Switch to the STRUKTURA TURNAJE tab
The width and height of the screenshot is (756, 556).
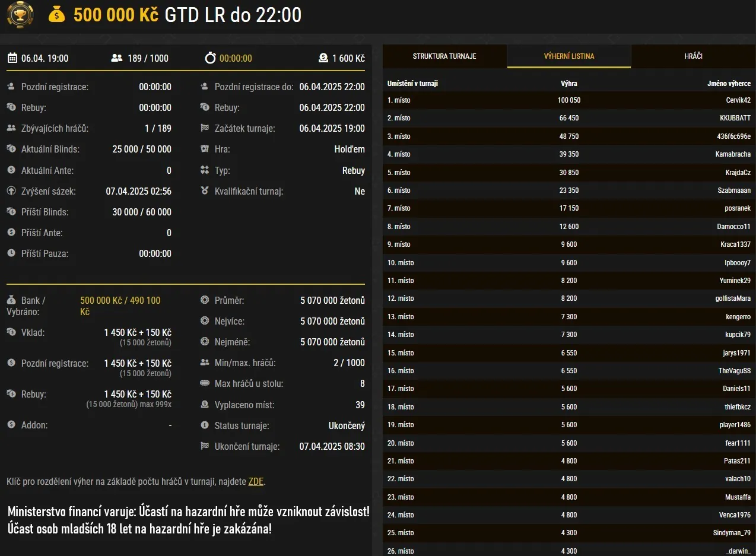click(x=445, y=56)
